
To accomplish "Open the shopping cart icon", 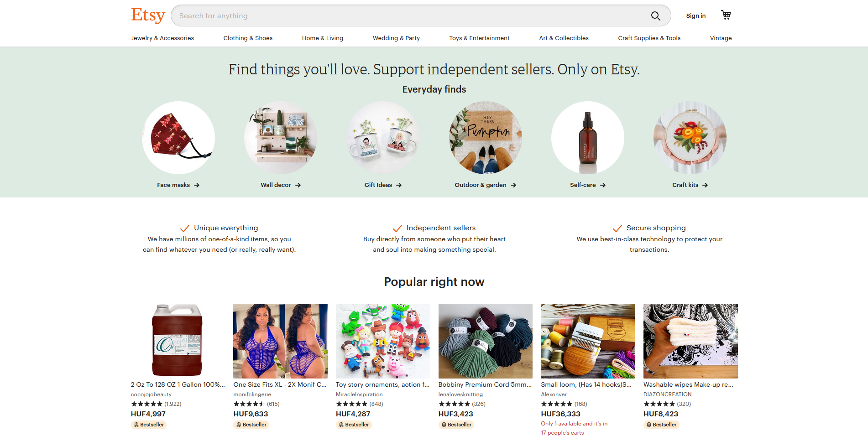I will coord(726,15).
